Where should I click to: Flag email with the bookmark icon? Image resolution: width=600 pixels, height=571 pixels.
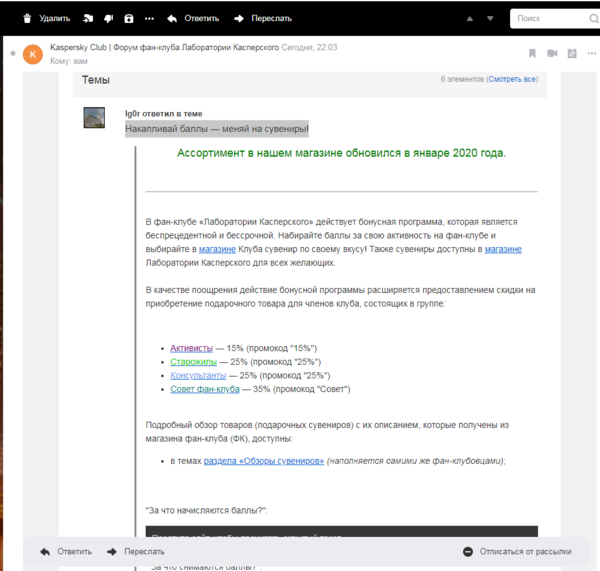[532, 53]
